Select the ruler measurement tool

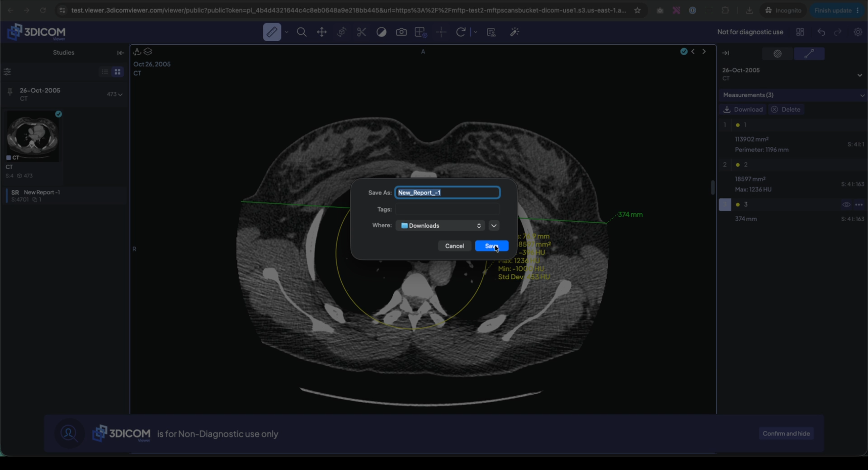click(x=272, y=32)
